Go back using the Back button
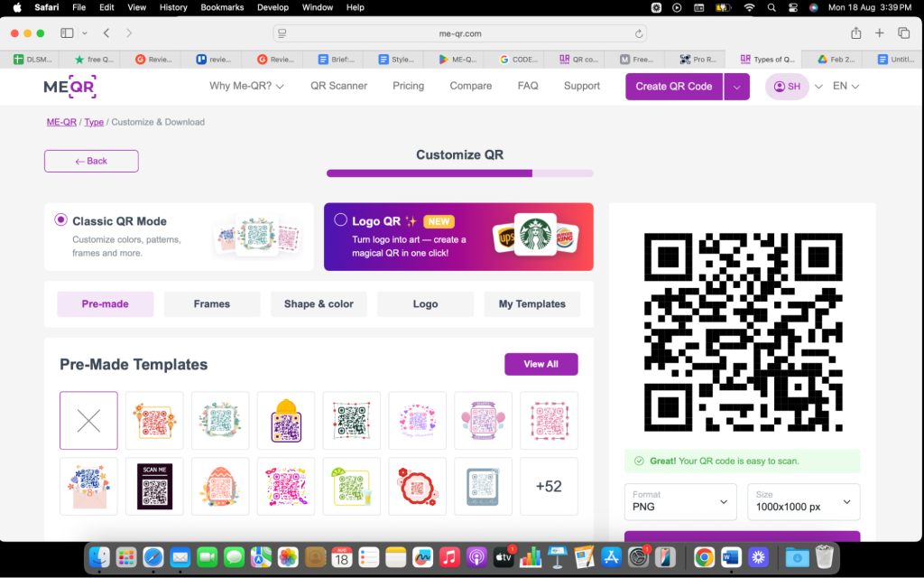Viewport: 924px width, 578px height. coord(90,161)
